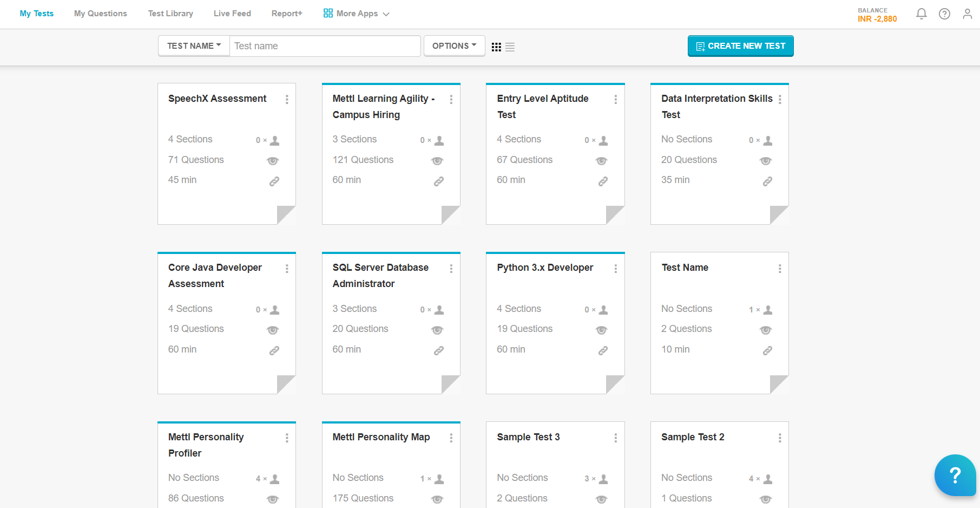Open three-dot menu on Sample Test 3

[x=615, y=438]
